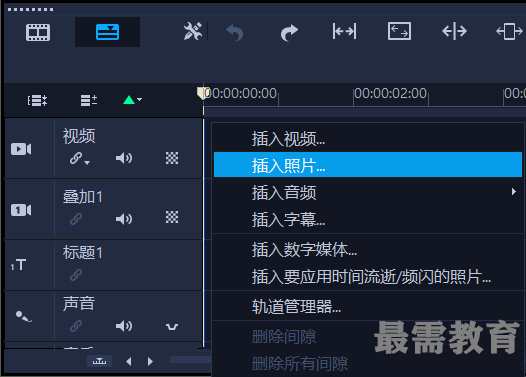
Task: Select the 标题1 track label
Action: (83, 252)
